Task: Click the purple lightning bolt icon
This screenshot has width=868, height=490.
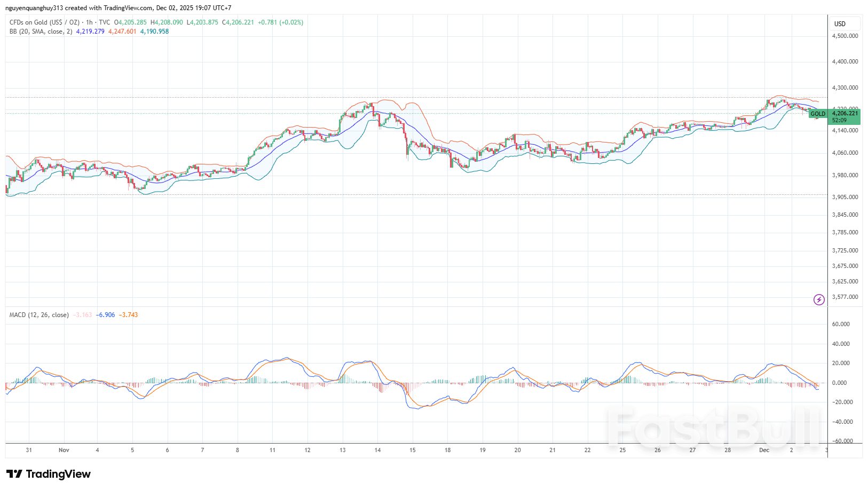Action: point(819,300)
